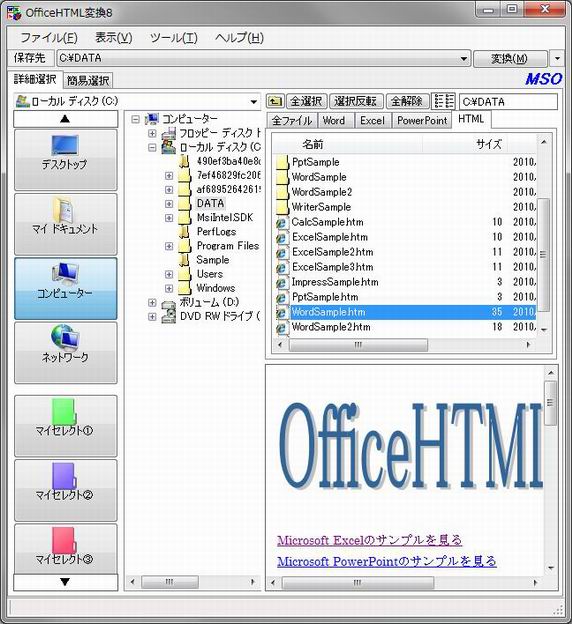Image resolution: width=572 pixels, height=624 pixels.
Task: Click the folder tree horizontal scrollbar thumb
Action: [170, 582]
